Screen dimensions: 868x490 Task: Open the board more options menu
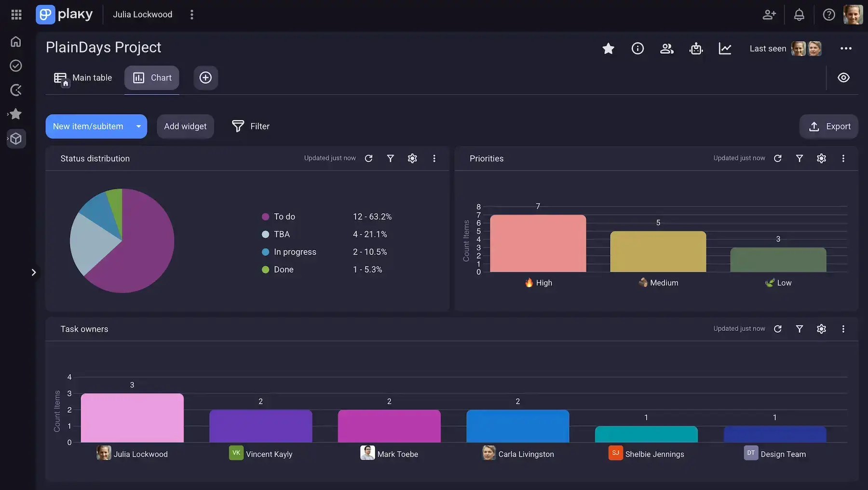pyautogui.click(x=846, y=48)
